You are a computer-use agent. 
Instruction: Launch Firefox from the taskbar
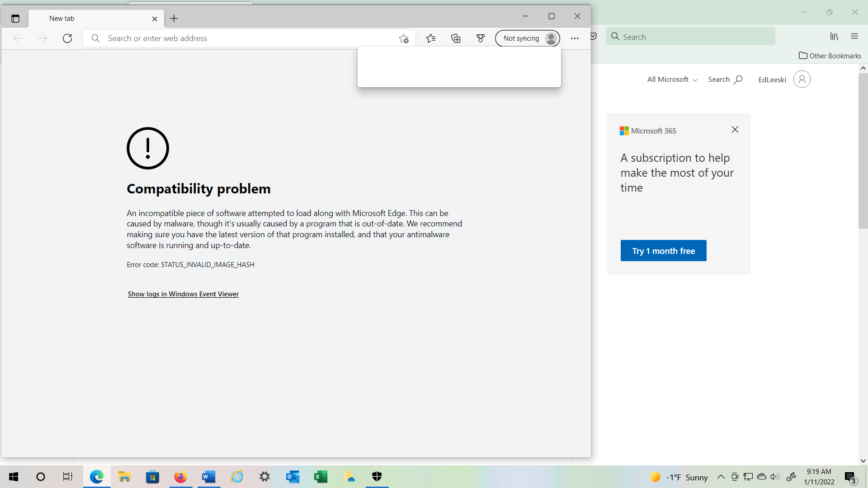180,477
